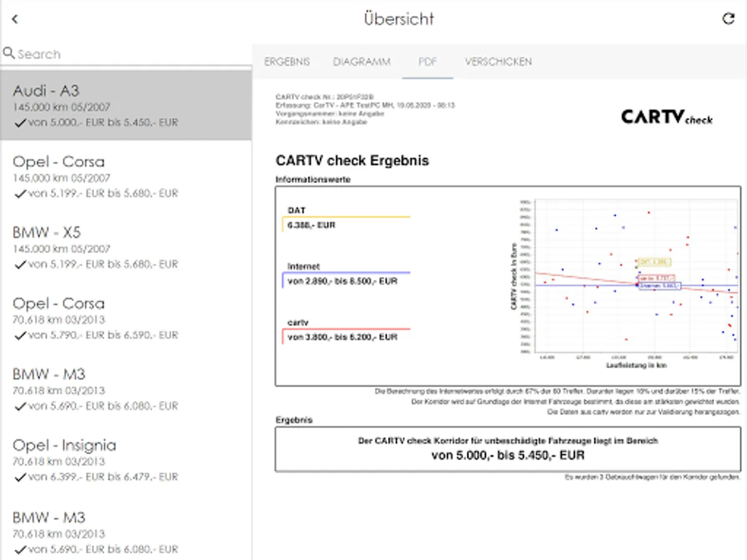Refresh the overview with reload icon
The height and width of the screenshot is (560, 747).
728,19
